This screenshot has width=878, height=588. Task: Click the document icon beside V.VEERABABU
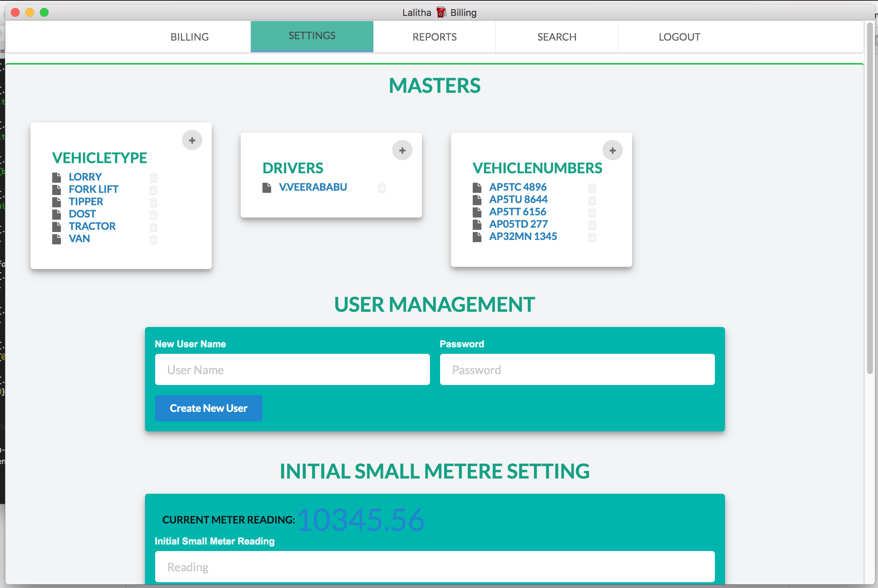(267, 187)
